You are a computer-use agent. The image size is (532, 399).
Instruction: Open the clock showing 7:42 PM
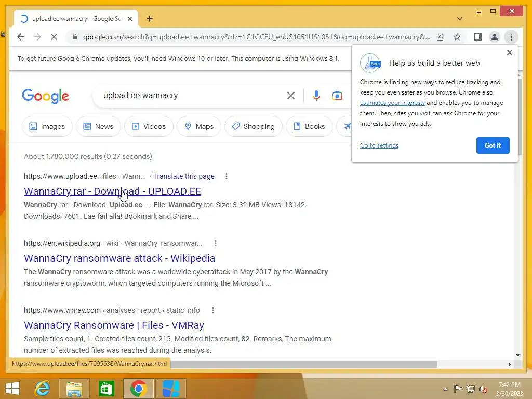[509, 389]
